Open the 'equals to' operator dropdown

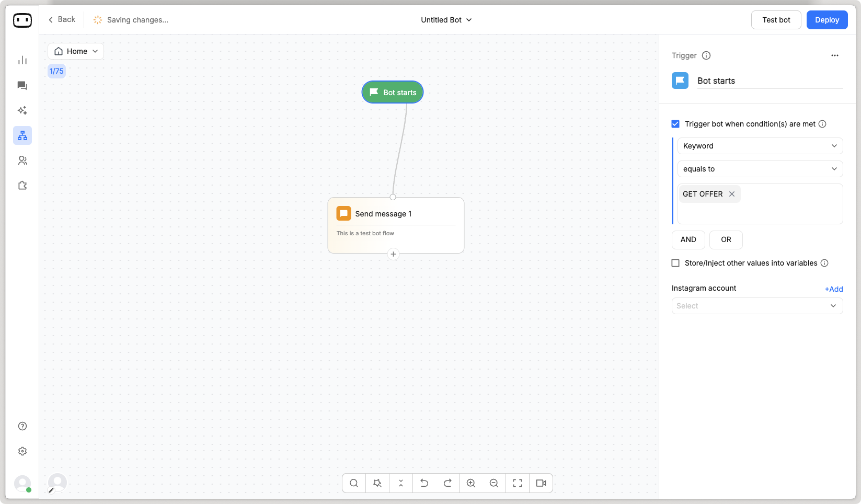click(x=760, y=169)
